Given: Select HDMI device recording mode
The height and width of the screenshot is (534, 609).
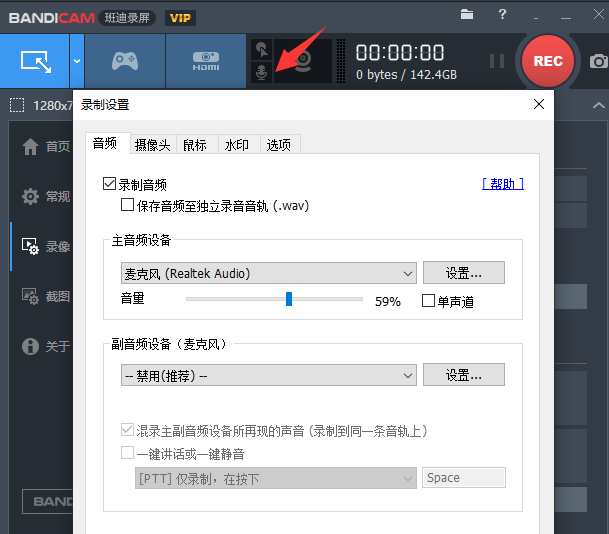Looking at the screenshot, I should pos(206,61).
